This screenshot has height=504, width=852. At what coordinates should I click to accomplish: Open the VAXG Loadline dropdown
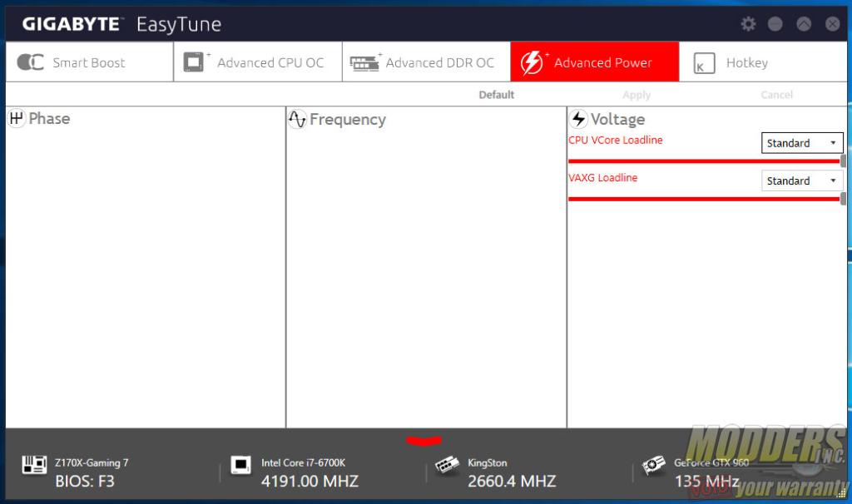[802, 180]
